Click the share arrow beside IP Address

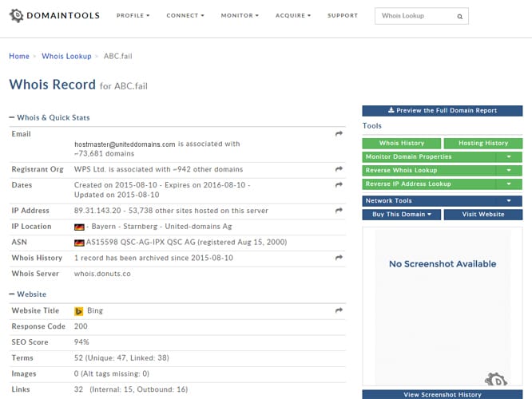point(339,211)
